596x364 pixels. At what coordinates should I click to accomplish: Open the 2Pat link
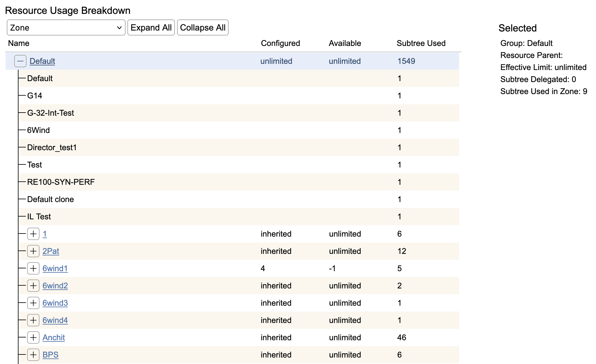[x=51, y=251]
